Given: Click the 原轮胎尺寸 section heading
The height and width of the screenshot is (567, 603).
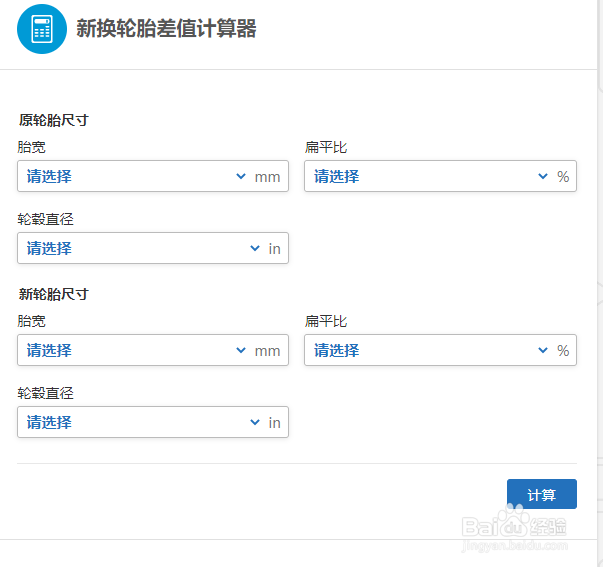Looking at the screenshot, I should point(53,120).
